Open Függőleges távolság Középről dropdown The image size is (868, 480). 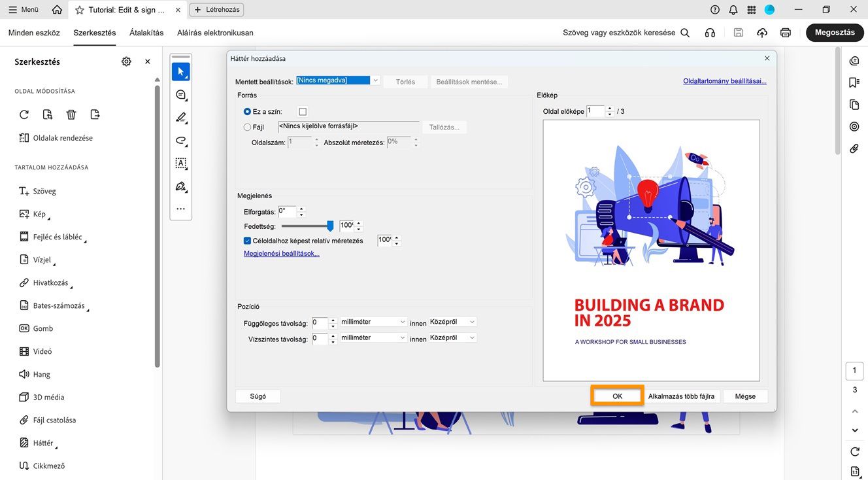[452, 322]
